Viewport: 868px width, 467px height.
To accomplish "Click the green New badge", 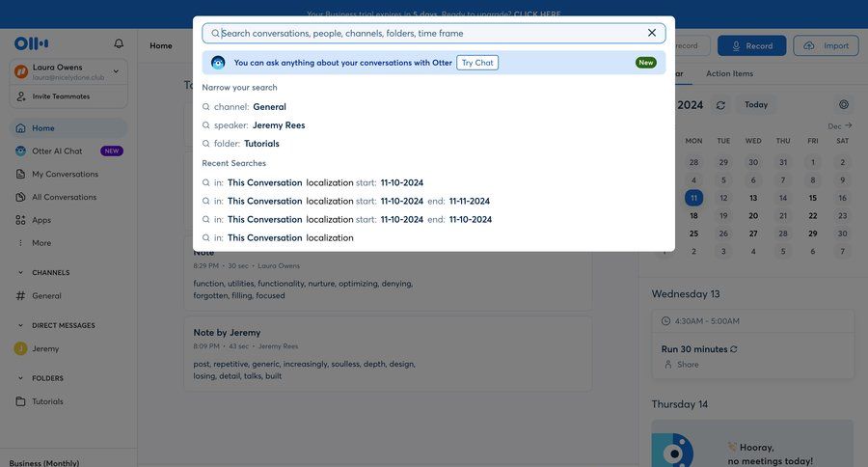I will pos(645,63).
